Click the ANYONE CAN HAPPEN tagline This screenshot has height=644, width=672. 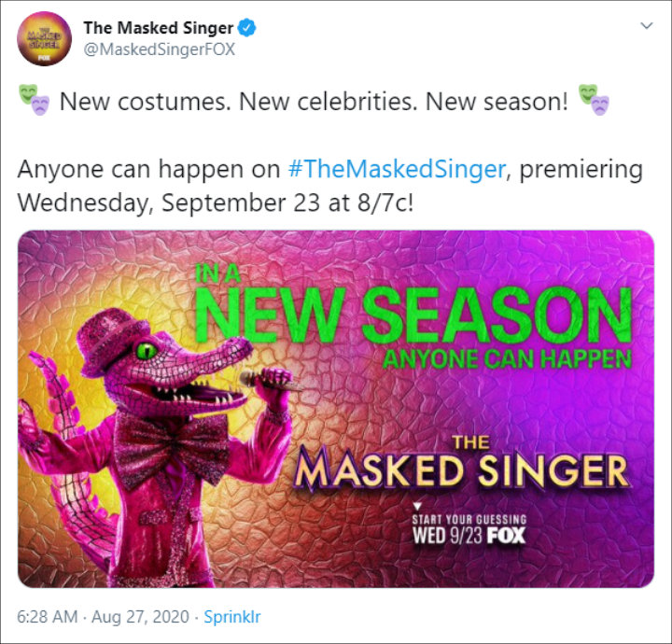[508, 359]
